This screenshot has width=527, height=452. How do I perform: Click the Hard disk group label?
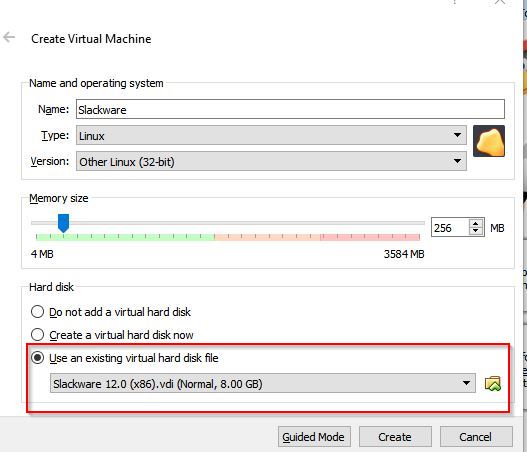click(x=51, y=287)
